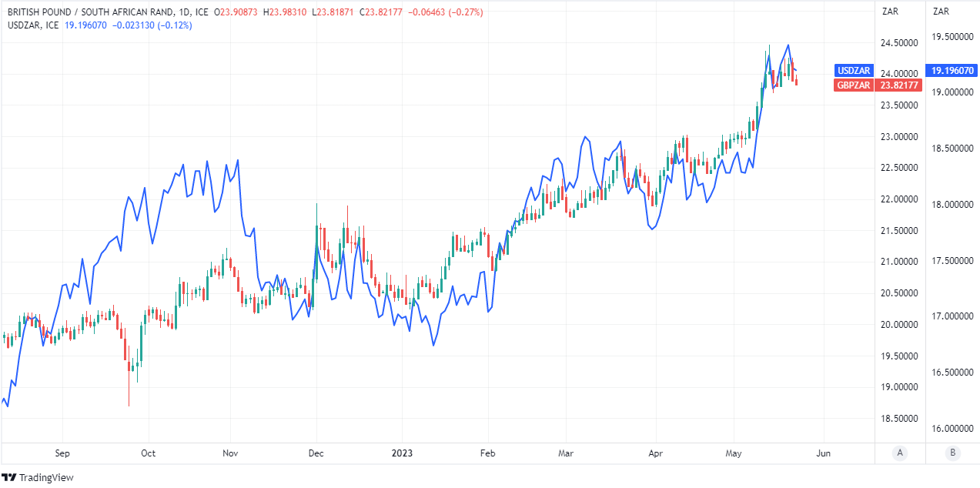Click the blue 19.196070 price tag

[x=952, y=70]
